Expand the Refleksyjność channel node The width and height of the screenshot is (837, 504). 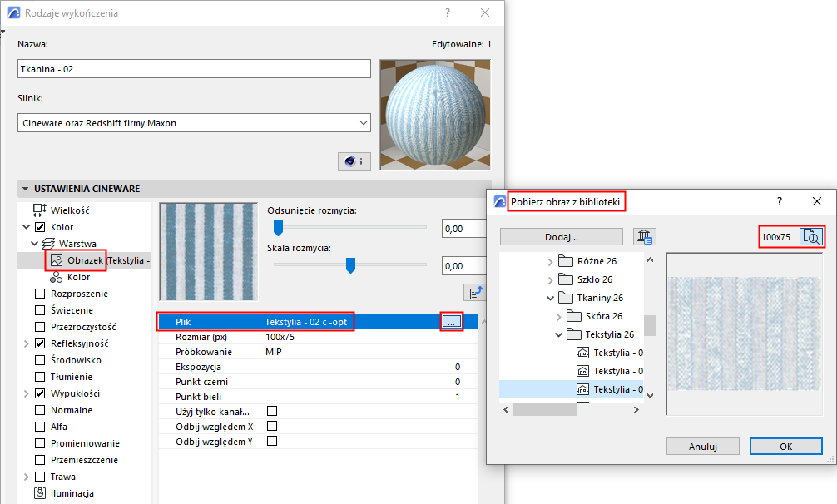(x=26, y=343)
